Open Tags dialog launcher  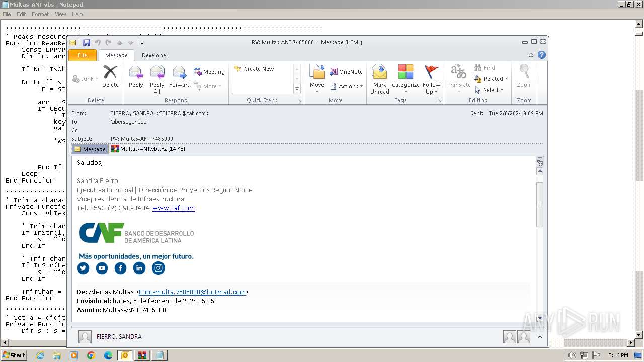click(x=439, y=101)
